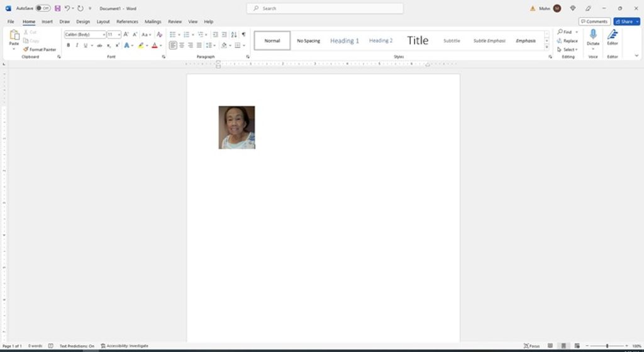Screen dimensions: 644x352
Task: Open the Change Case Aa dropdown
Action: 147,35
